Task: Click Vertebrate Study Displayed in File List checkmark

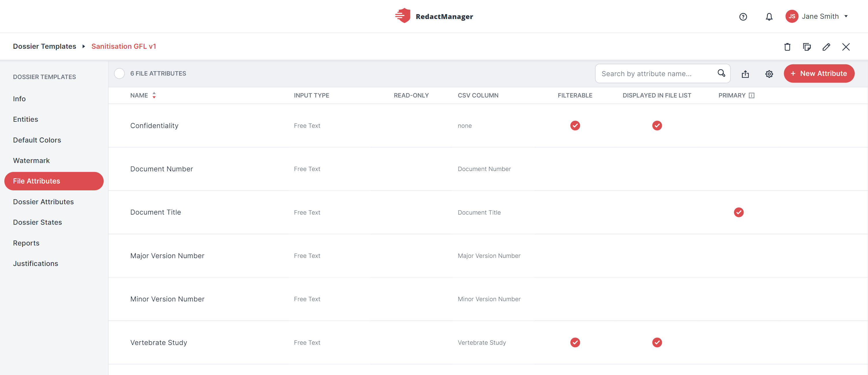Action: tap(657, 342)
